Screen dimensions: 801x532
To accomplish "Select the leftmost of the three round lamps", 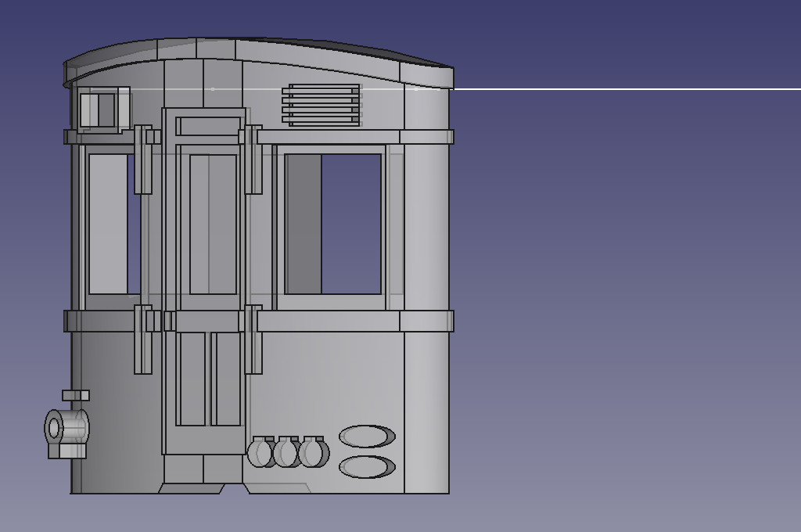I will coord(261,451).
